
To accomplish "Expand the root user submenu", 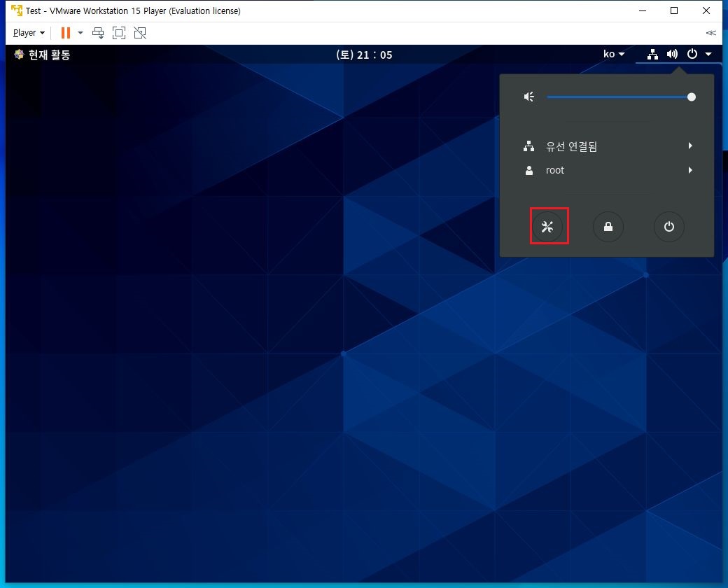I will click(x=690, y=170).
